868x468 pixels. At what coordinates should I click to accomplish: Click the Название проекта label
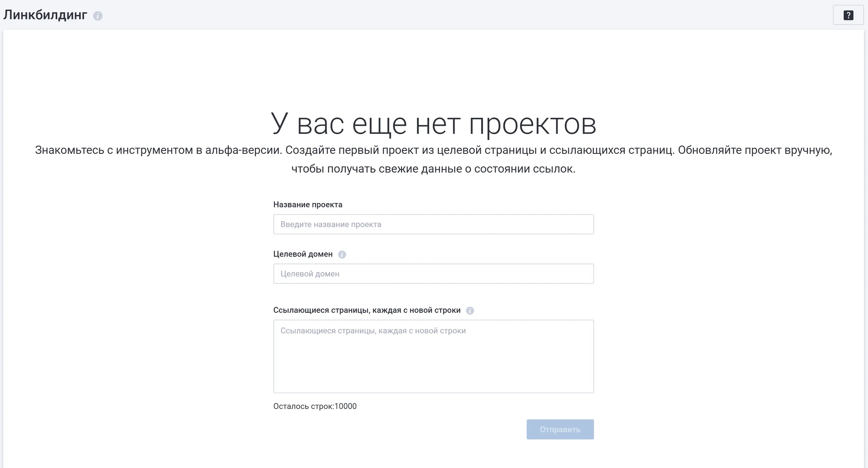308,205
